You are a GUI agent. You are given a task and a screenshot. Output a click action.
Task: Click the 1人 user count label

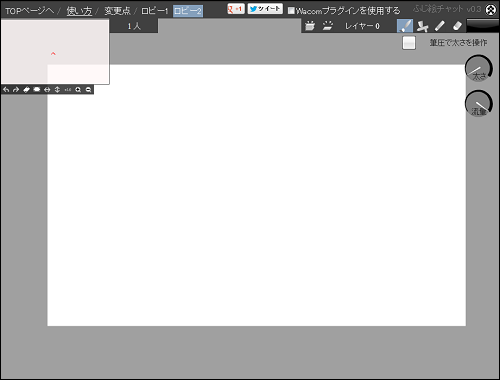[134, 26]
